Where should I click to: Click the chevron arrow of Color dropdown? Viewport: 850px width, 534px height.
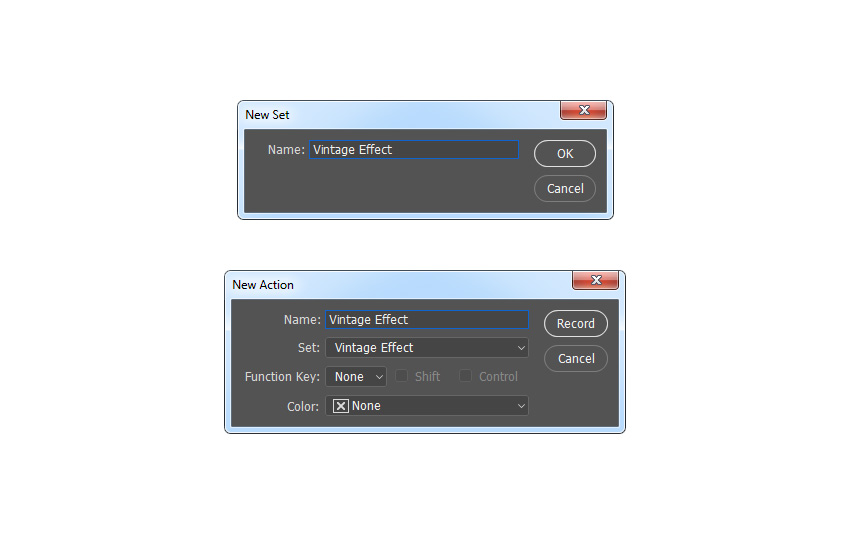(521, 406)
